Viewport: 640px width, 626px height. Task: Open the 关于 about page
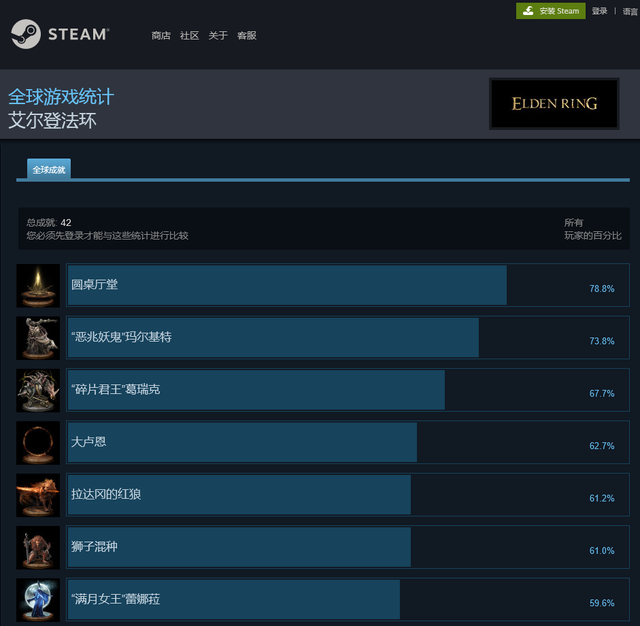tap(218, 36)
